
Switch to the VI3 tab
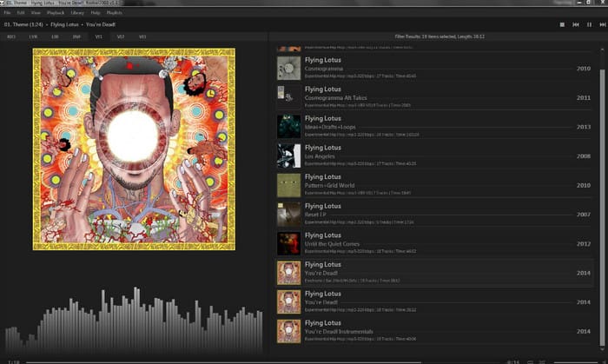click(142, 36)
